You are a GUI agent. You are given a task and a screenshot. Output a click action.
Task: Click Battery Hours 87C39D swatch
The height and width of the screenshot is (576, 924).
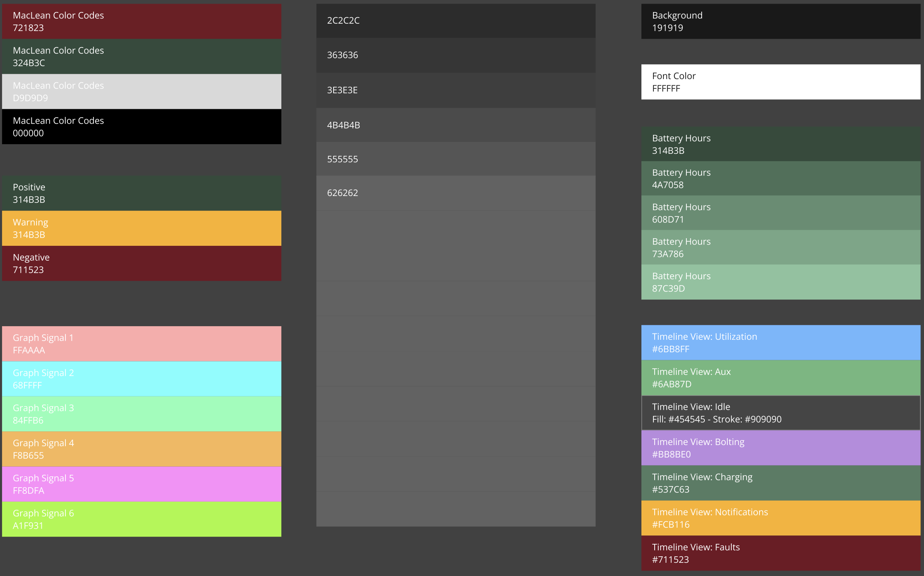click(780, 282)
